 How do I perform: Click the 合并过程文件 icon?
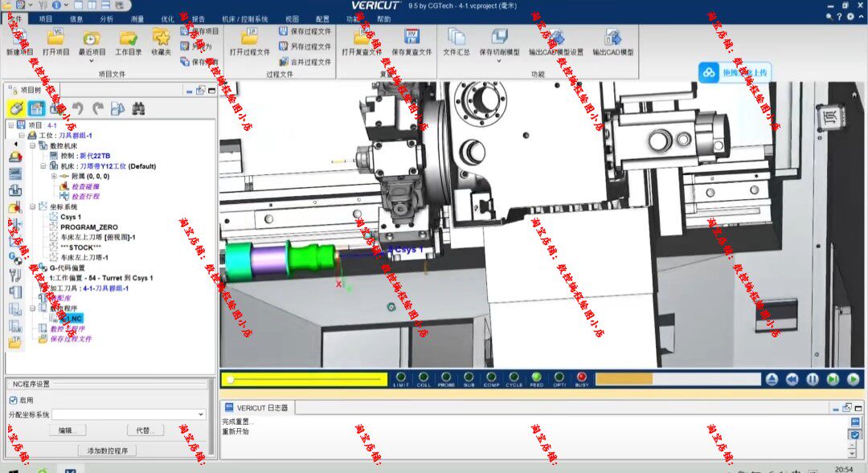[x=284, y=62]
